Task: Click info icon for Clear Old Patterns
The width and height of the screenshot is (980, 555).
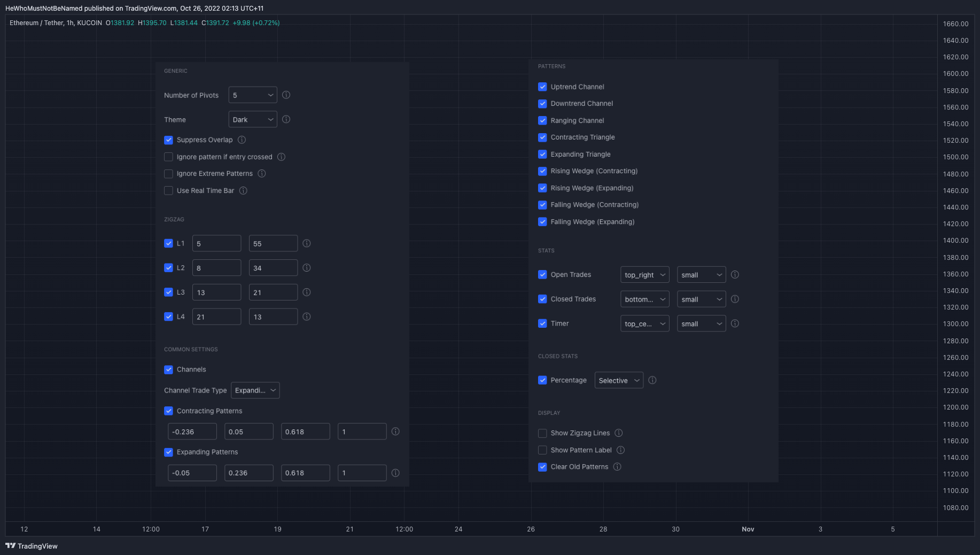Action: click(617, 467)
